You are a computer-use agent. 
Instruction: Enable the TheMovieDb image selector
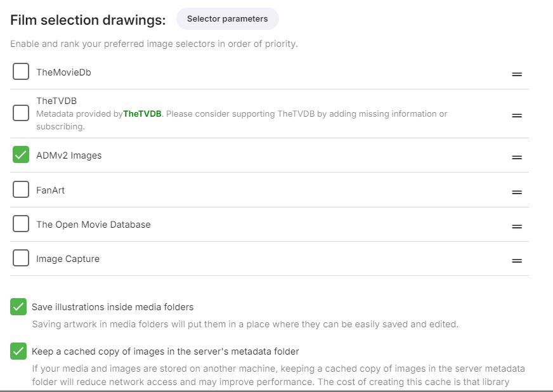(x=21, y=72)
